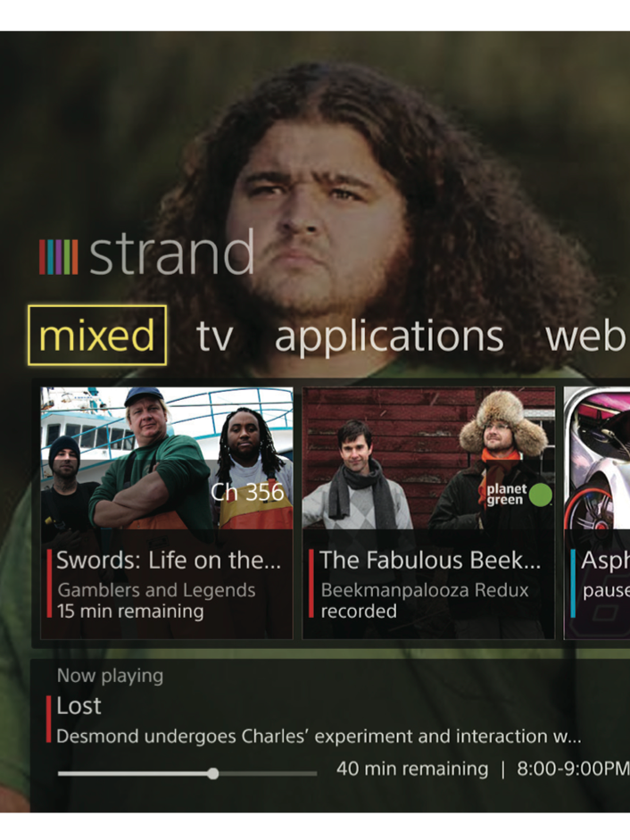Click the strand logo with colored bars
The height and width of the screenshot is (840, 630).
click(x=146, y=254)
